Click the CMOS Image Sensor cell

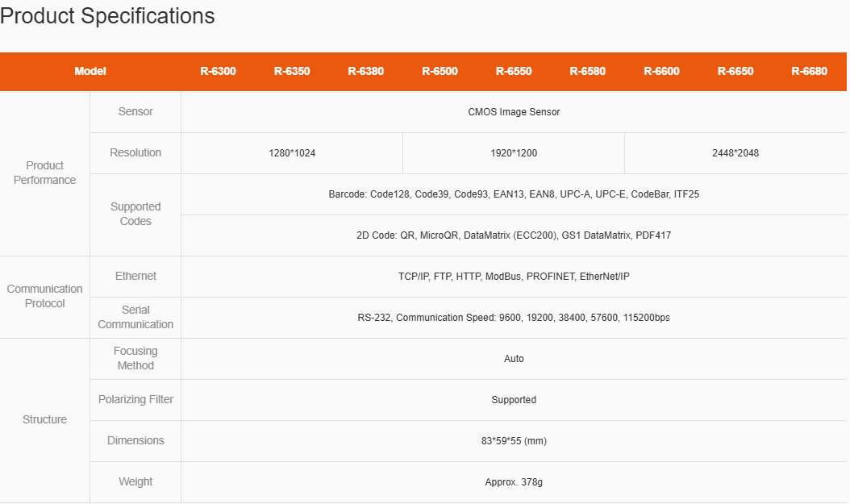[514, 112]
